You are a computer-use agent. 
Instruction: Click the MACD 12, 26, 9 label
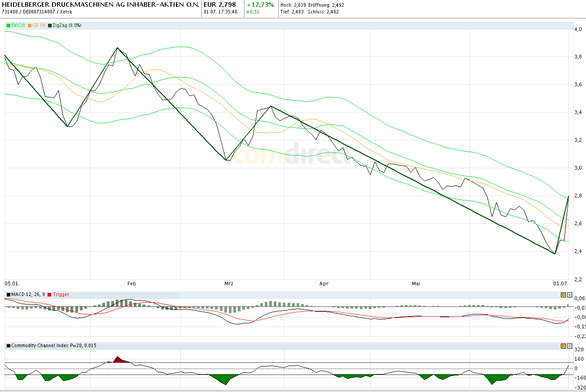(x=28, y=294)
